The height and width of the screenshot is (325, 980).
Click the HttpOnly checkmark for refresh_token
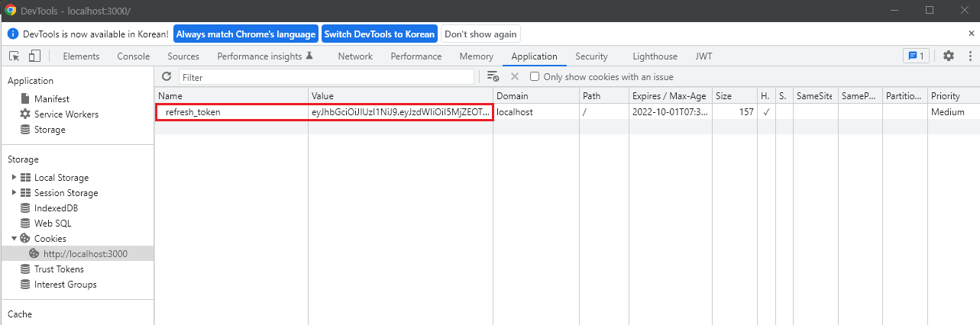pos(766,111)
